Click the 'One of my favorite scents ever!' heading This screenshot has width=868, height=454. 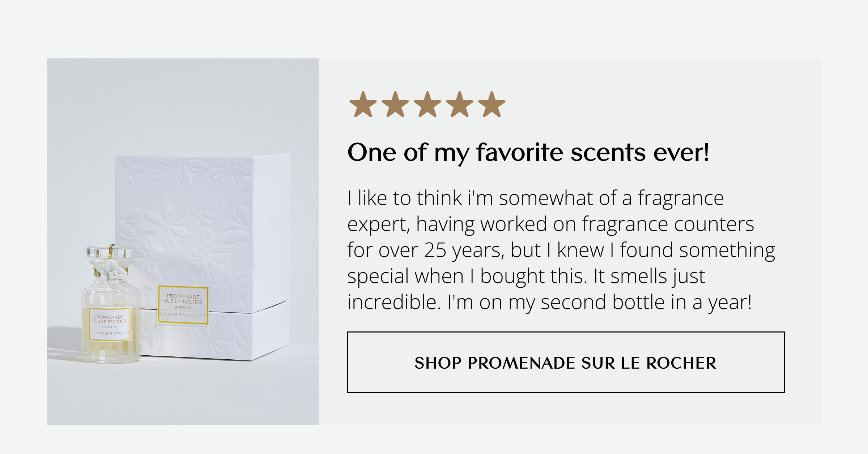[x=528, y=153]
